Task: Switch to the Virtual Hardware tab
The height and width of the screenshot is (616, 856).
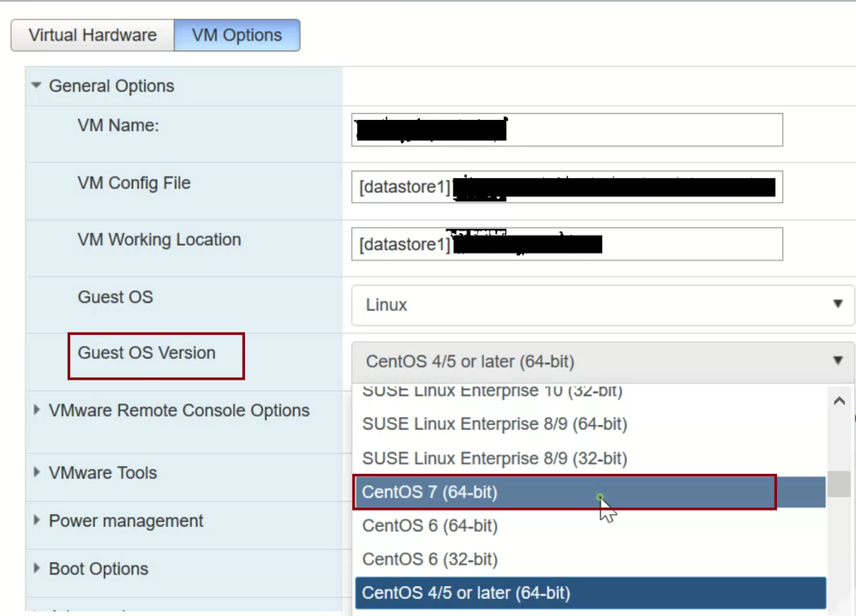Action: coord(93,35)
